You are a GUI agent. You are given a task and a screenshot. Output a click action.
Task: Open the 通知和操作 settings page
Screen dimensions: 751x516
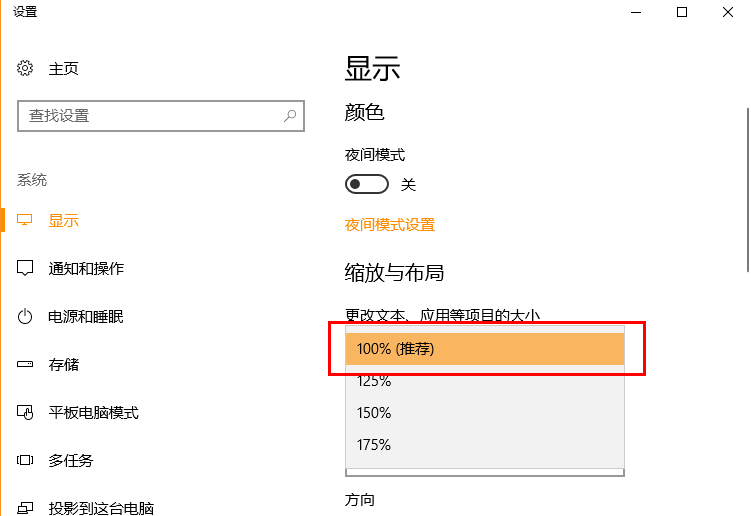click(86, 269)
